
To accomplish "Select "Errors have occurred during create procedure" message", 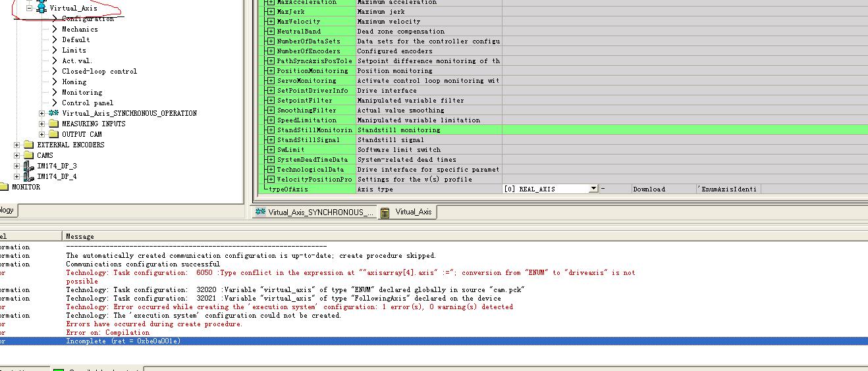I will pyautogui.click(x=154, y=324).
